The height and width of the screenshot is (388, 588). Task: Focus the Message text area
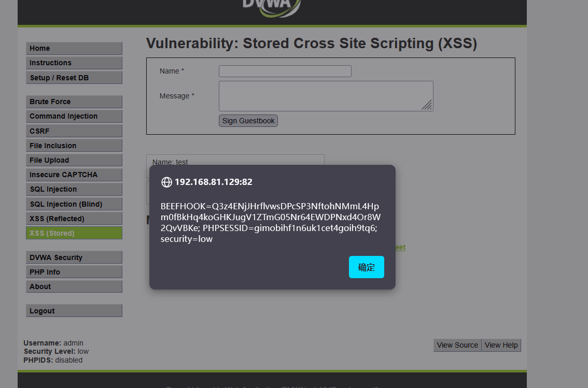tap(326, 96)
